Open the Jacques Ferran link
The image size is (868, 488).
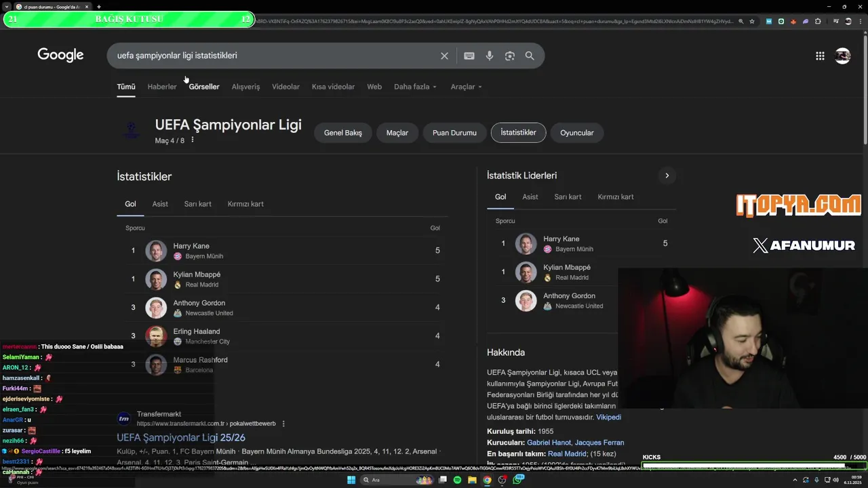599,443
